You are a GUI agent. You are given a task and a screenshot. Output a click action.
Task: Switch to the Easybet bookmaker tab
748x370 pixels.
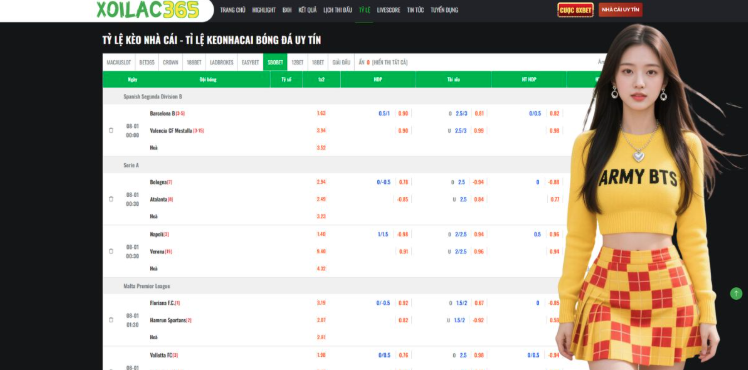pos(250,62)
